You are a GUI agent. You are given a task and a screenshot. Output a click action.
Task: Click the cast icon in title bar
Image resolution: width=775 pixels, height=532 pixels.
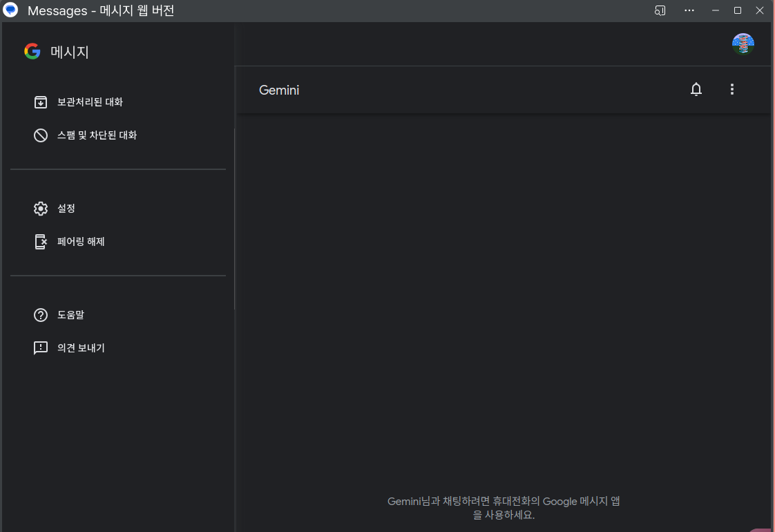pyautogui.click(x=660, y=10)
